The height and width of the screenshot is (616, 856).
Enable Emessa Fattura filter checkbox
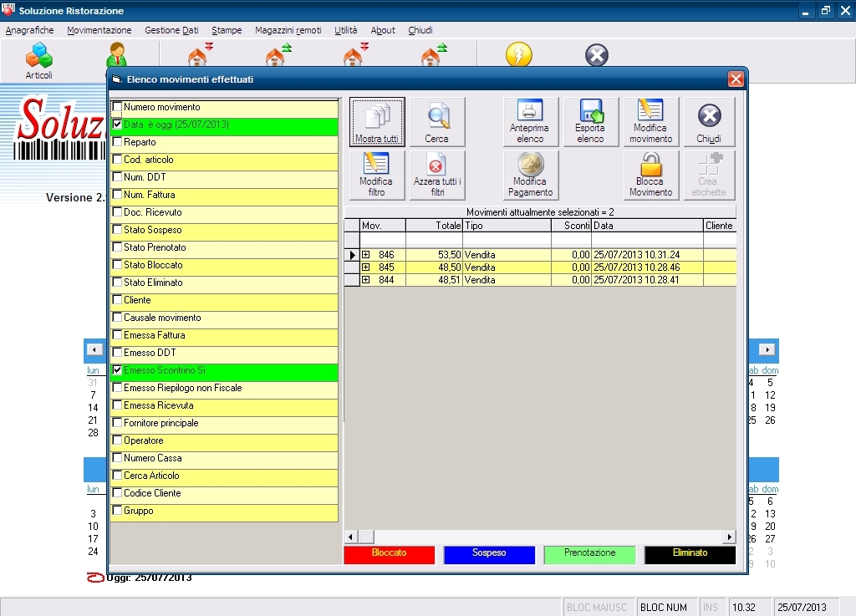(x=117, y=335)
